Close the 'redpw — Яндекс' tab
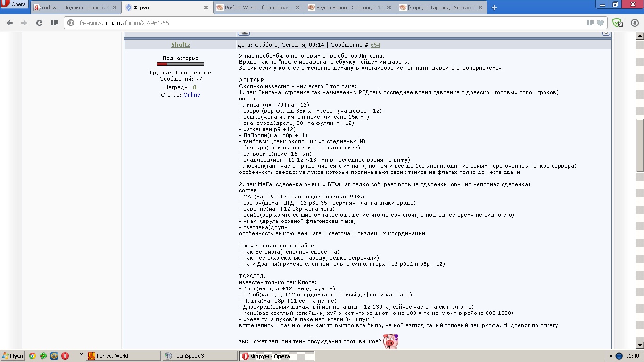Viewport: 644px width, 362px height. [x=115, y=8]
